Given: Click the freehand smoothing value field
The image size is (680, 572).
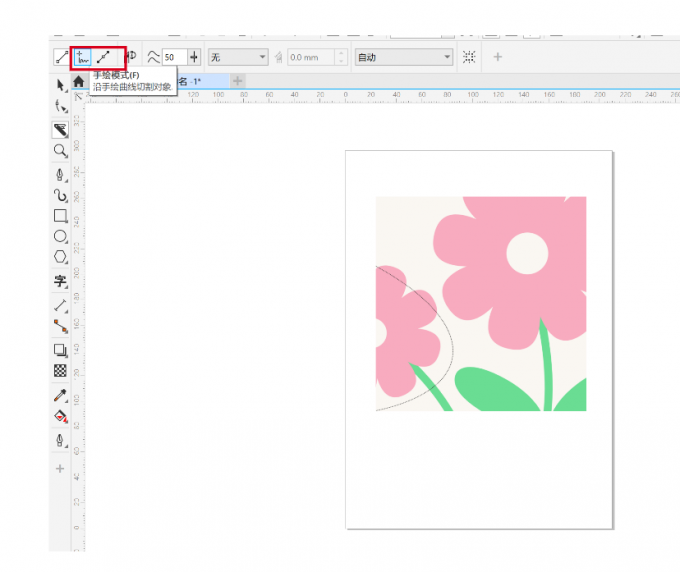Looking at the screenshot, I should (x=173, y=58).
